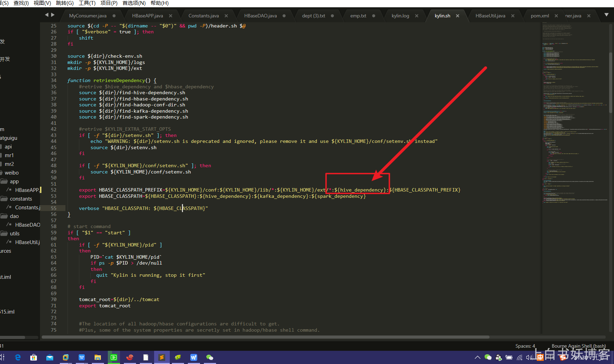
Task: Open Microsoft Edge from taskbar
Action: tap(18, 357)
